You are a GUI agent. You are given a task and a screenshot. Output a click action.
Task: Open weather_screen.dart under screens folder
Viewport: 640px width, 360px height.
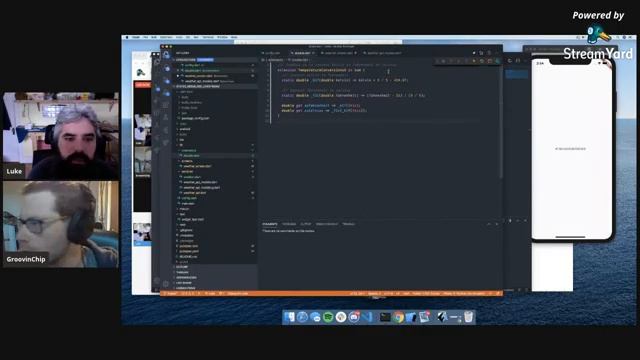(x=198, y=167)
